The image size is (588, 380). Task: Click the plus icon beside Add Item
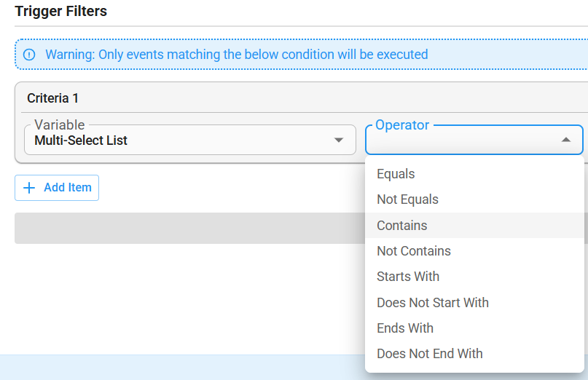pos(29,188)
